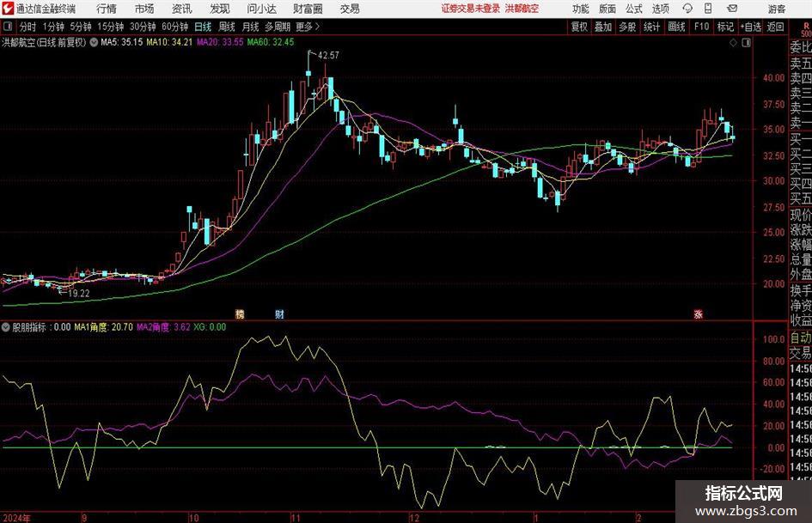This screenshot has height=523, width=812.
Task: Open the F10 company info
Action: coord(702,27)
